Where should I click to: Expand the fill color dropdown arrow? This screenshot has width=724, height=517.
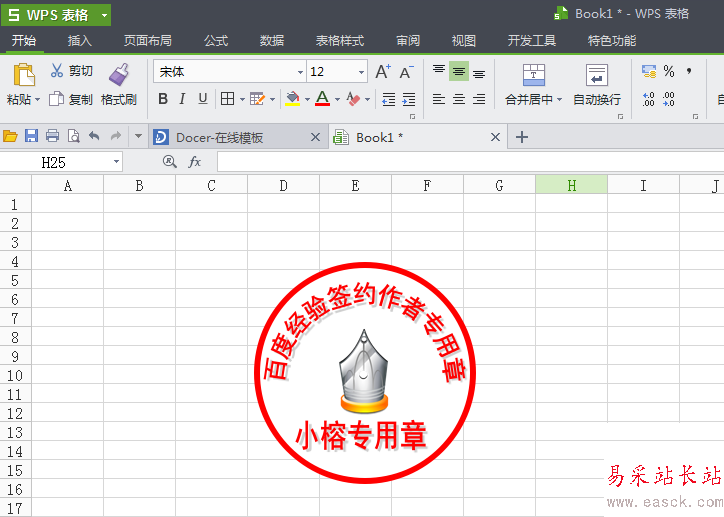tap(307, 99)
